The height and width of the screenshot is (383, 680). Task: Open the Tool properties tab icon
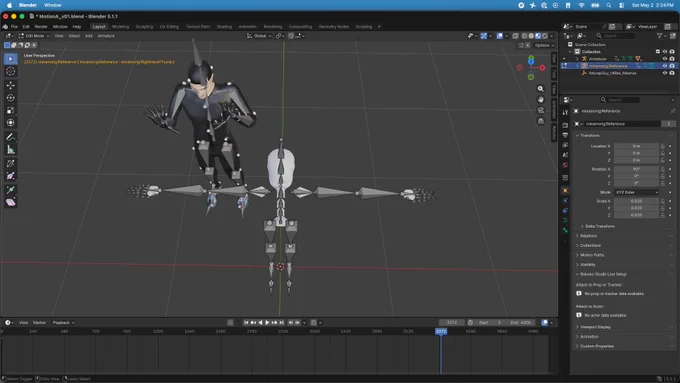point(565,113)
